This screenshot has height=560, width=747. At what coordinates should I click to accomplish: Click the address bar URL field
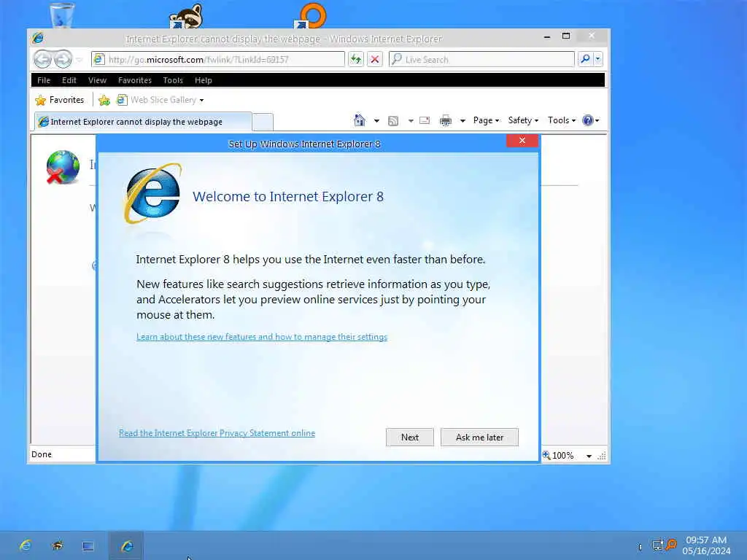(x=217, y=59)
